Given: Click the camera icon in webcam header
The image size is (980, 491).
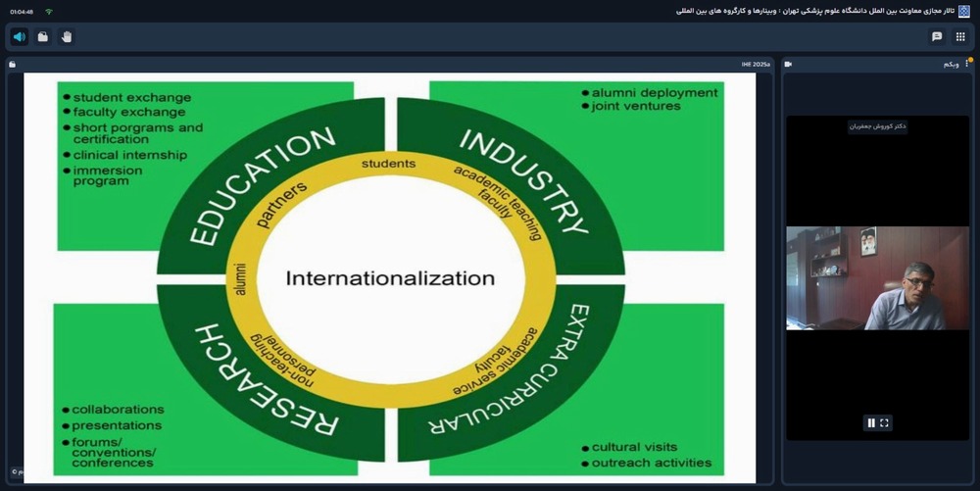Looking at the screenshot, I should tap(788, 65).
